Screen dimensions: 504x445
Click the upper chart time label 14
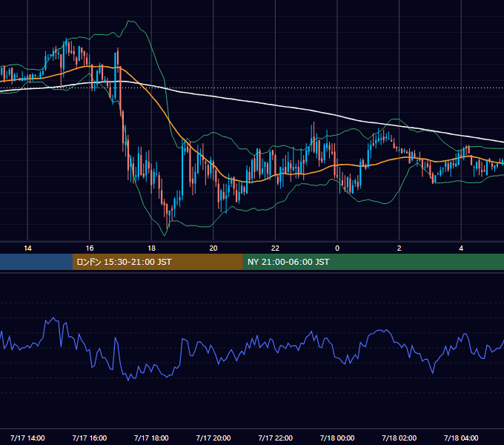click(27, 248)
